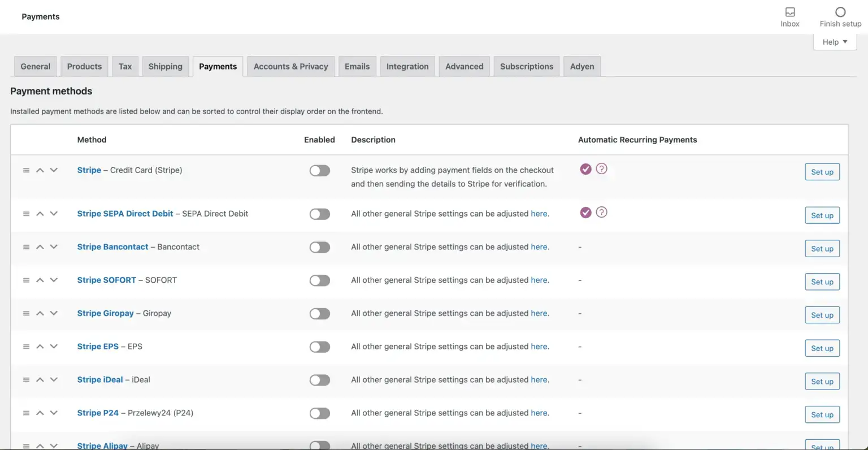Enable Stripe P24 toggle
Viewport: 868px width, 450px height.
click(x=320, y=414)
